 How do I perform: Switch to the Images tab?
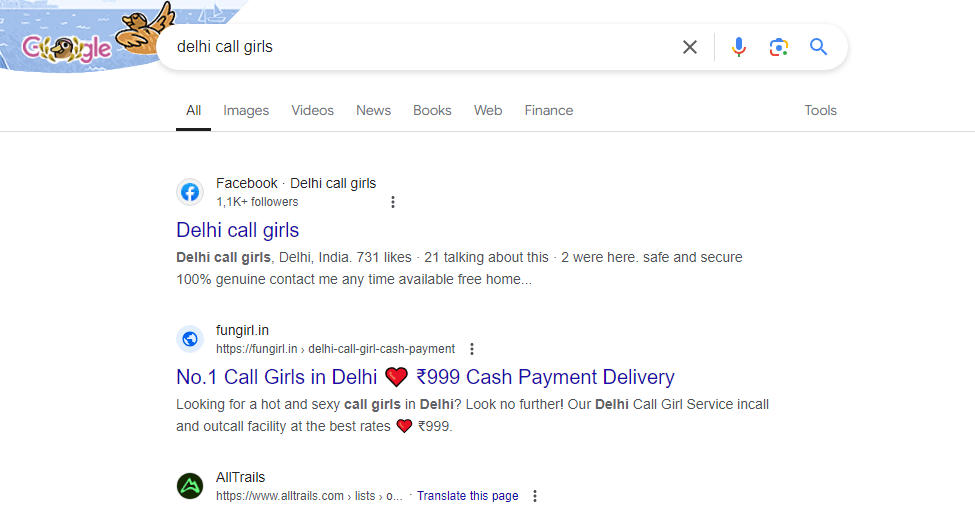(246, 110)
